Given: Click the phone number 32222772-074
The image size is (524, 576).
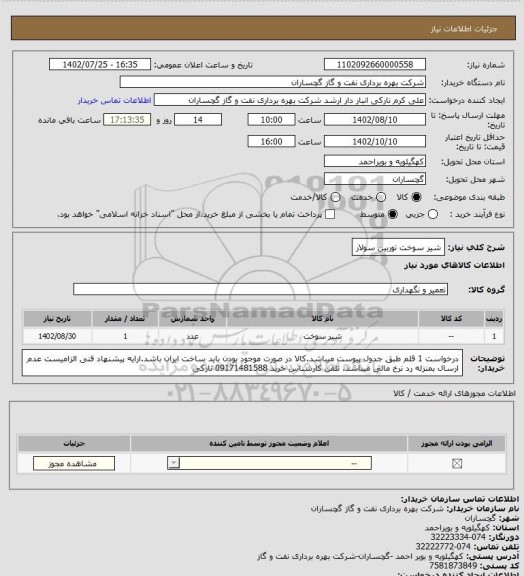Looking at the screenshot, I should pos(443,547).
